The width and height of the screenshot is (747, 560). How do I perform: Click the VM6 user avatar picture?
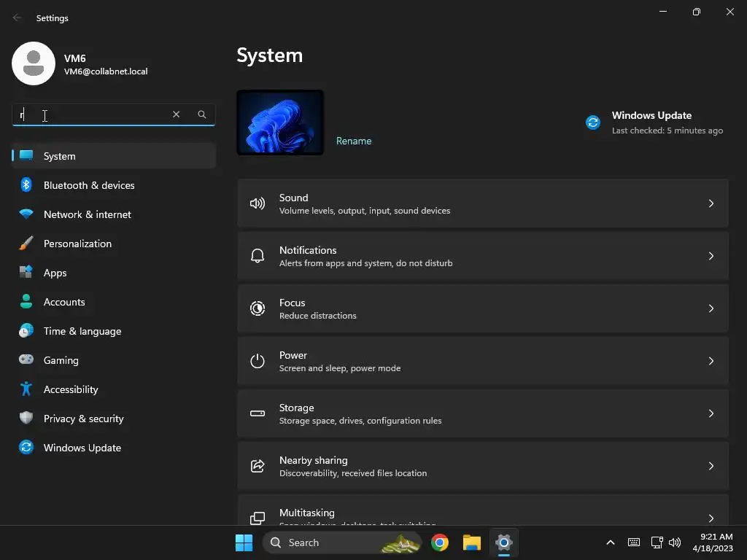tap(34, 63)
